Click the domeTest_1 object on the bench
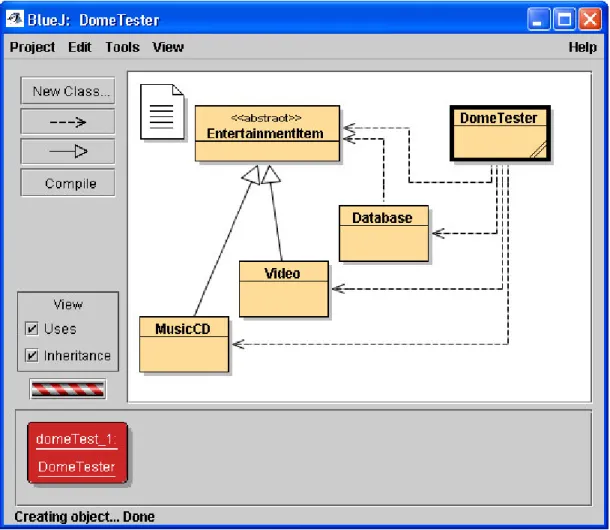 pyautogui.click(x=77, y=453)
